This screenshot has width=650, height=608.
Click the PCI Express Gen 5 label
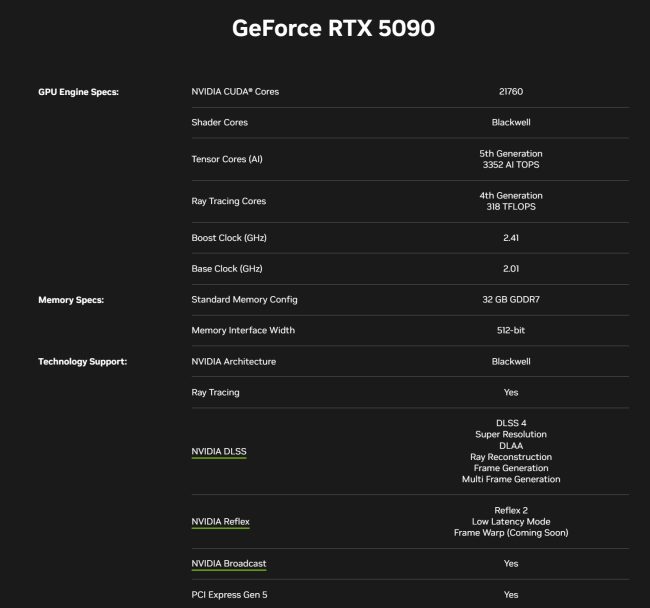point(229,595)
